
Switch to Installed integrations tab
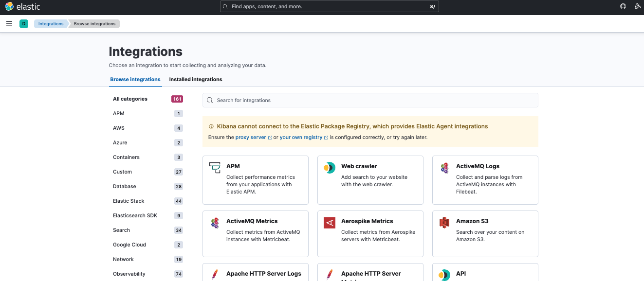point(196,79)
